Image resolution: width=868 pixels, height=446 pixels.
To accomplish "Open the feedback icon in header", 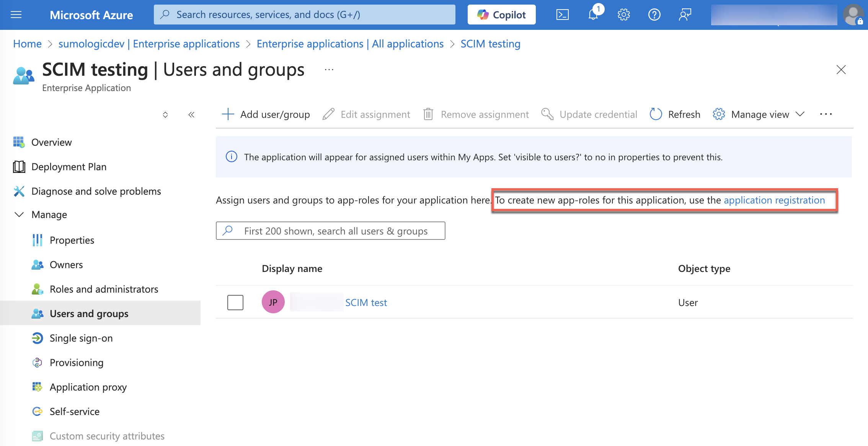I will point(685,15).
